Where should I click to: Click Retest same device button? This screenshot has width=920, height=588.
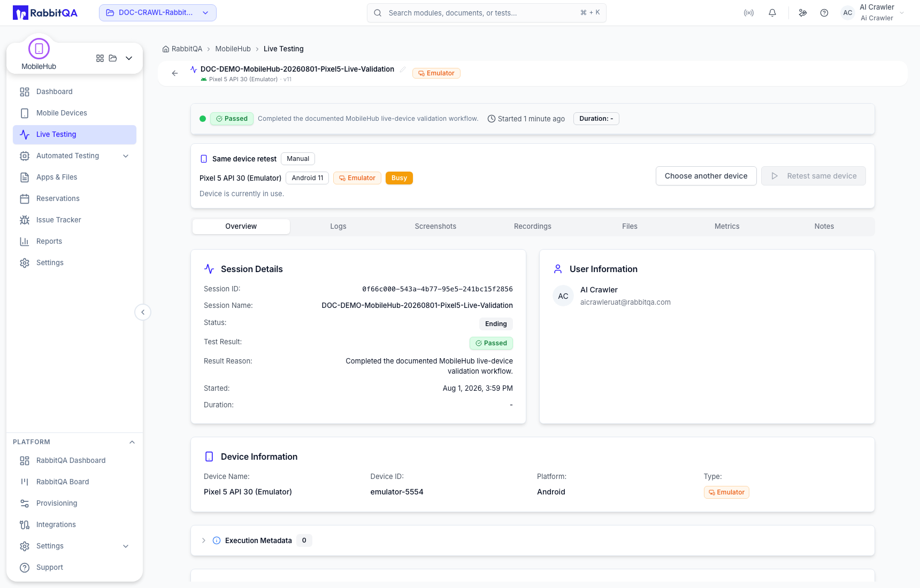click(814, 176)
